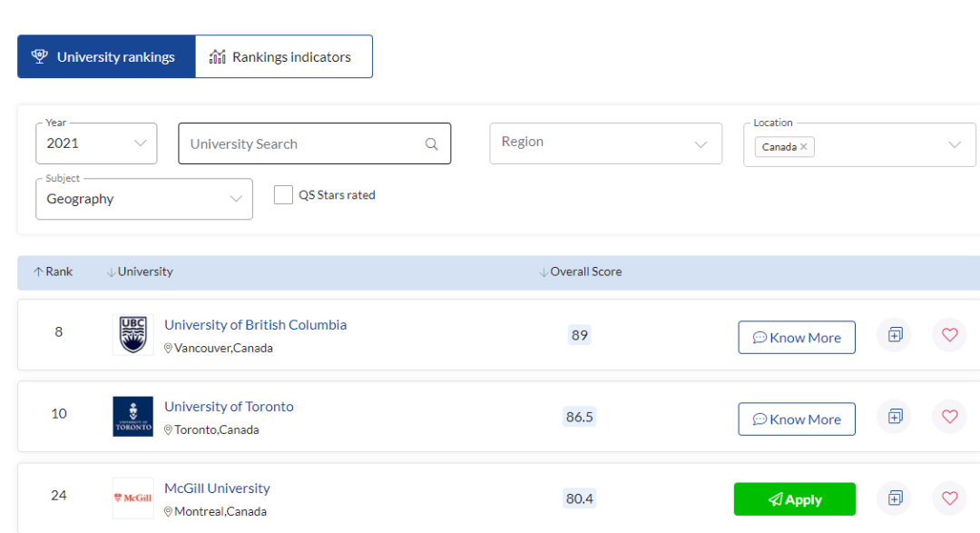Favorite University of British Columbia with heart
Viewport: 980px width, 533px height.
pos(949,335)
